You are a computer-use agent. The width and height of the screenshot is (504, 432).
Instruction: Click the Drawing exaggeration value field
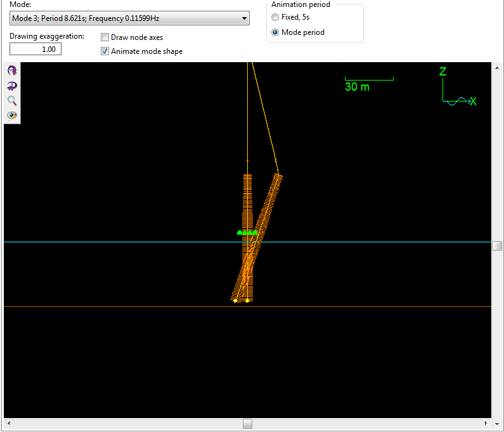point(36,49)
